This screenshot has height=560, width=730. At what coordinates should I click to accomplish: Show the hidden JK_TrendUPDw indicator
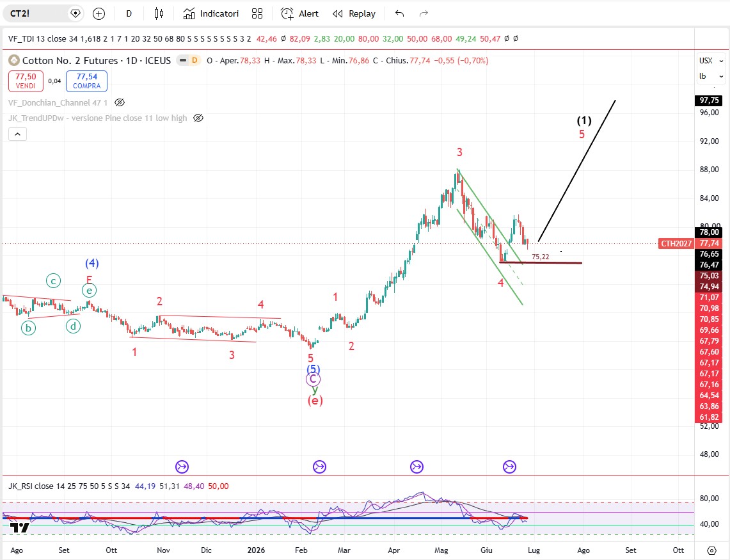[x=198, y=118]
